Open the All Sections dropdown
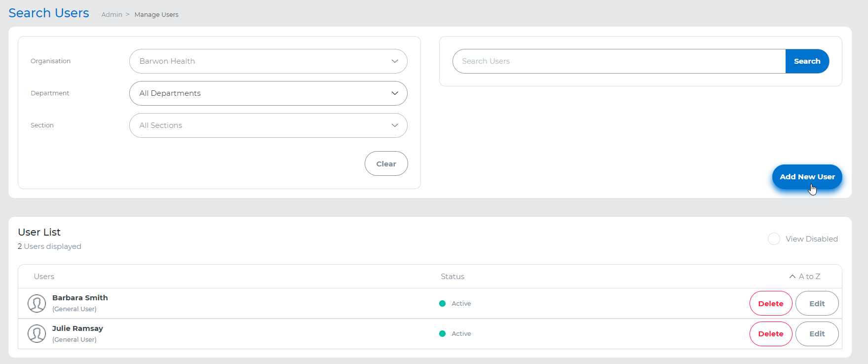This screenshot has width=868, height=364. (268, 125)
